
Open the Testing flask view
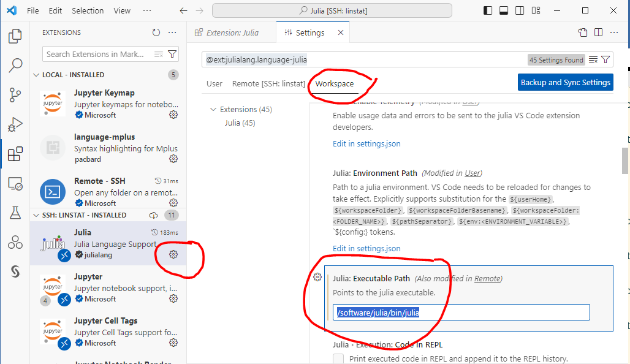point(15,213)
